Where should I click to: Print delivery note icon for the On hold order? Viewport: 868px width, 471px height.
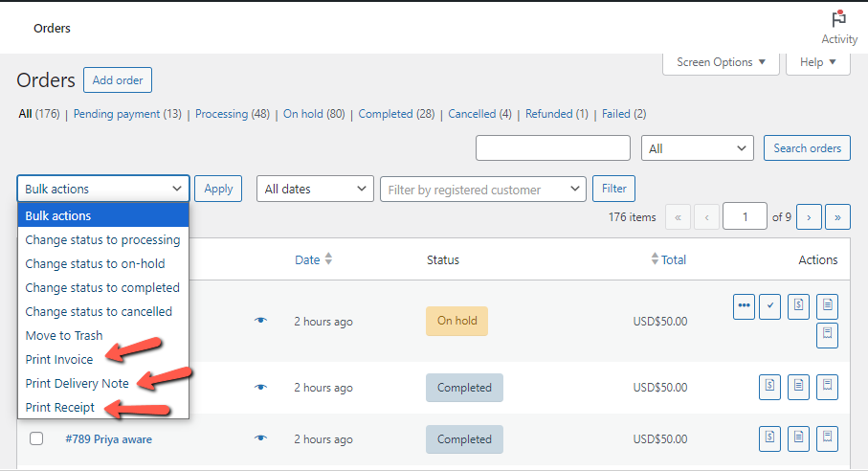tap(827, 307)
